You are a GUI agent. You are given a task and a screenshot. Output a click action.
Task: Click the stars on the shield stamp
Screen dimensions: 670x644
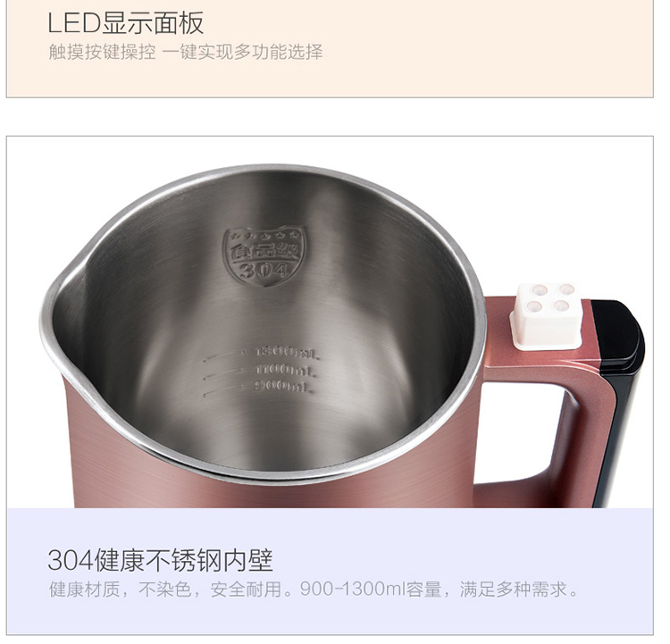tap(265, 236)
